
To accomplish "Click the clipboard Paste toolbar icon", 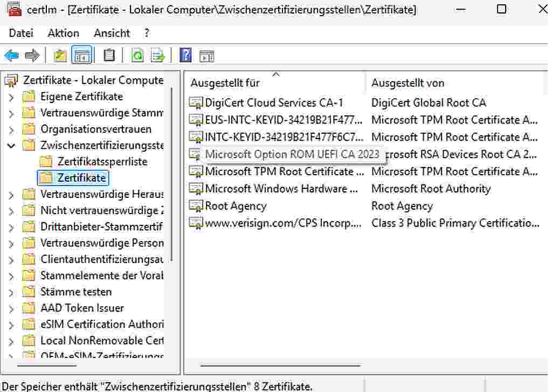I will [x=109, y=56].
